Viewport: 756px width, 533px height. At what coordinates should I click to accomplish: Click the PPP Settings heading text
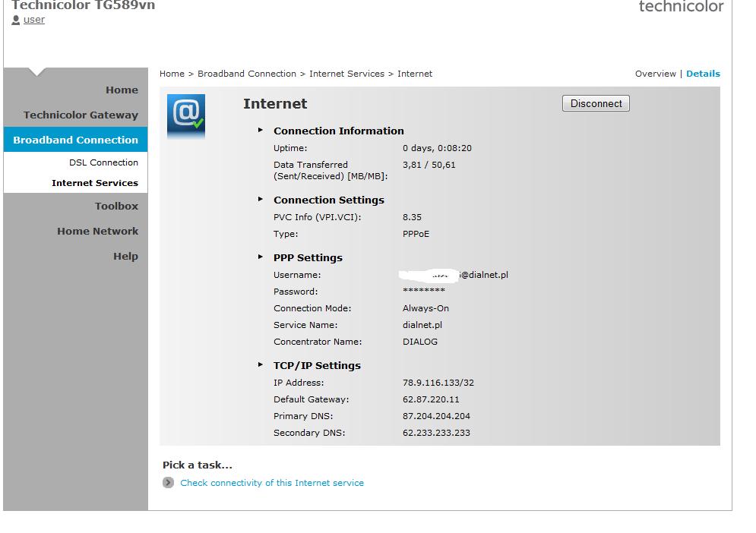pyautogui.click(x=308, y=258)
